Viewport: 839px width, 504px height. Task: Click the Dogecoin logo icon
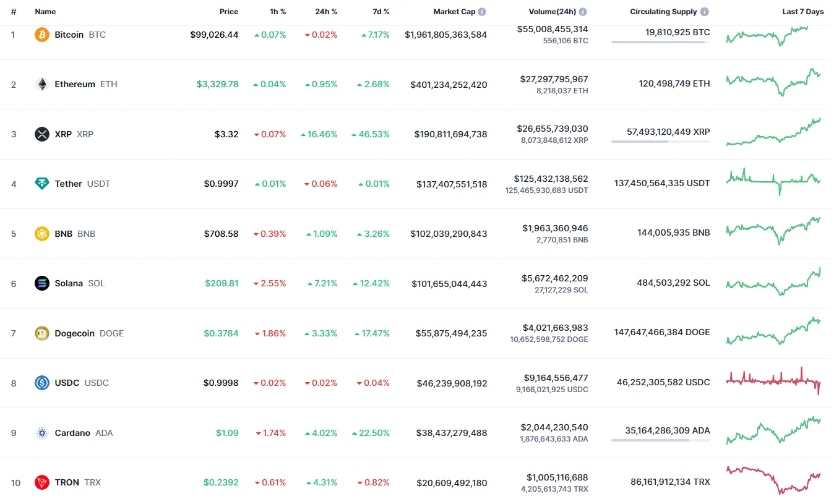tap(42, 333)
